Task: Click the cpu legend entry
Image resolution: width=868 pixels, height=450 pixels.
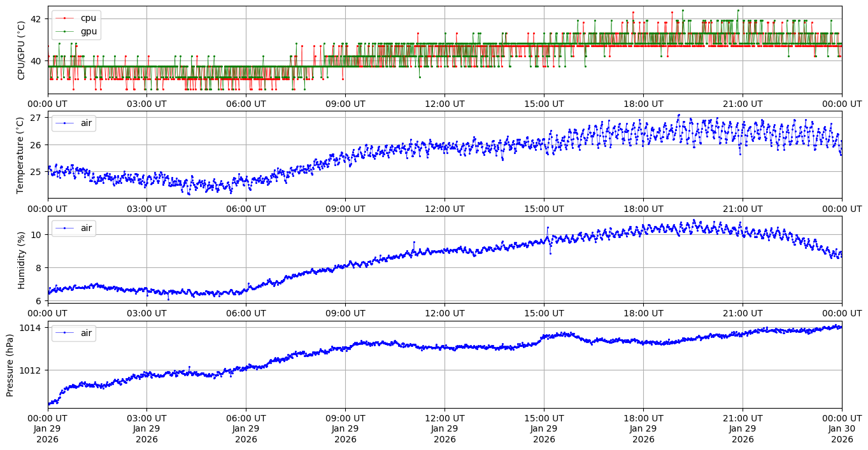Action: coord(89,18)
